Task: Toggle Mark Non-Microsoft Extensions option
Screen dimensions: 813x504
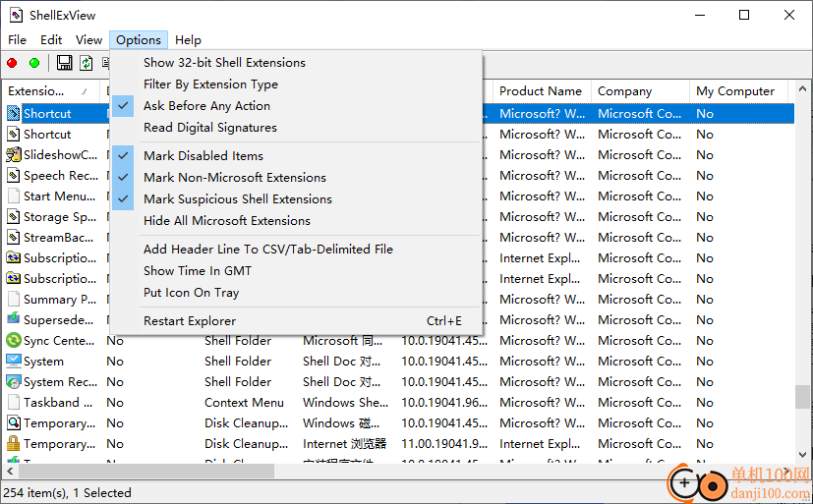Action: point(296,178)
